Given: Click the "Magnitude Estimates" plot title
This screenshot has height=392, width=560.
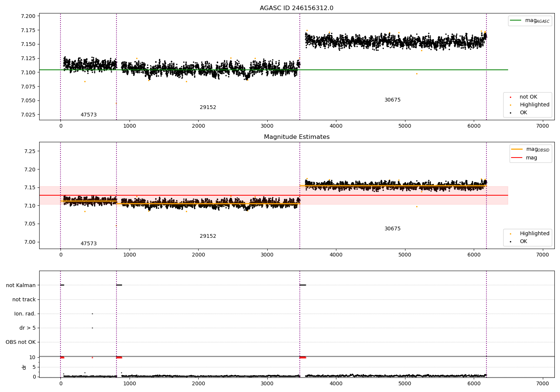Looking at the screenshot, I should 296,137.
